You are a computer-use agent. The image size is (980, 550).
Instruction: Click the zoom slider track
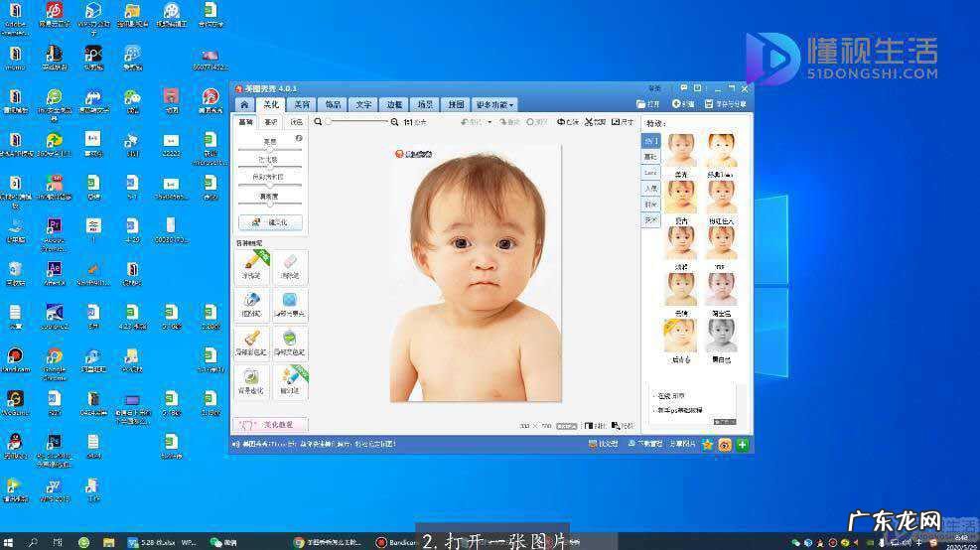(x=356, y=122)
